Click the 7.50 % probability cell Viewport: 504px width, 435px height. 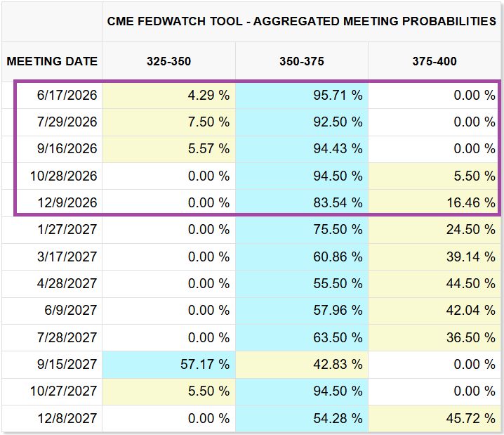pyautogui.click(x=168, y=122)
